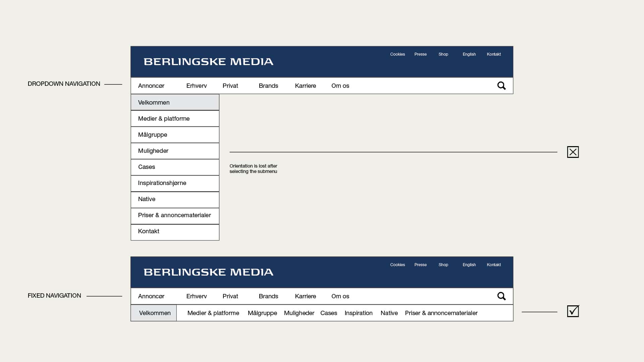The image size is (644, 362).
Task: Select the highlighted Velkommen tab in the fixed navigation
Action: click(x=154, y=313)
